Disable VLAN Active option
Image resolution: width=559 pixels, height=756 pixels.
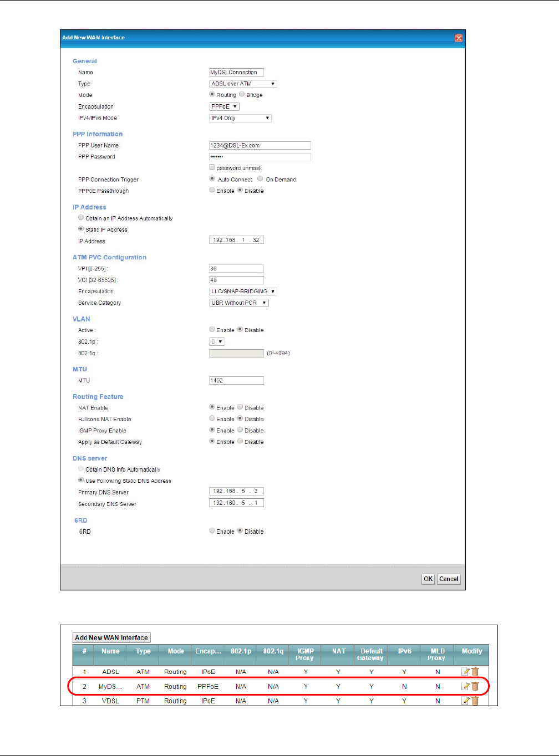(x=240, y=329)
